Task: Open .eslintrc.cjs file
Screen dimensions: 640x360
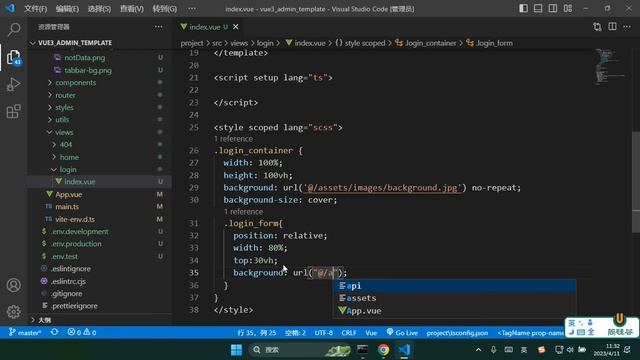Action: (x=69, y=281)
